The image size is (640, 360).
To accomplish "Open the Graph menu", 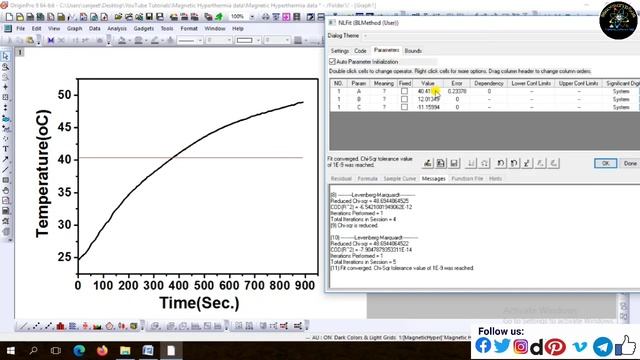I will point(74,29).
